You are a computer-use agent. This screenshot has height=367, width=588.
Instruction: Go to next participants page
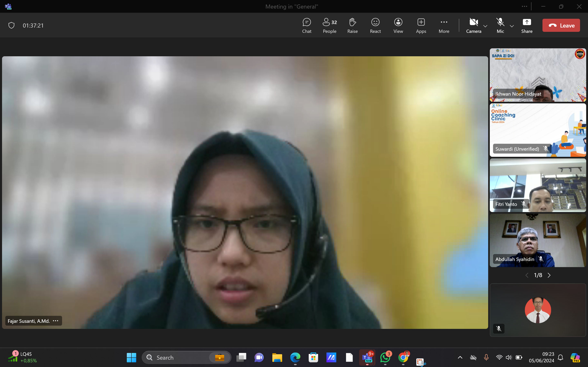[x=549, y=275]
